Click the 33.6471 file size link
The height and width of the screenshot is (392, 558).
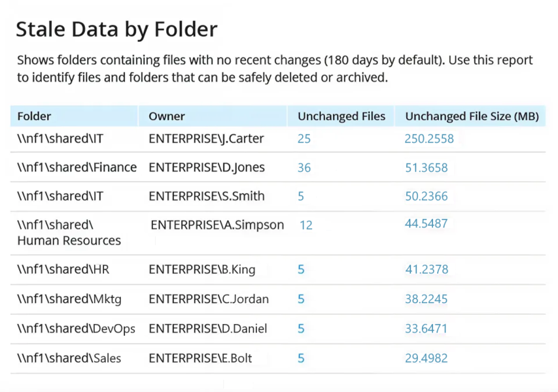click(x=426, y=328)
